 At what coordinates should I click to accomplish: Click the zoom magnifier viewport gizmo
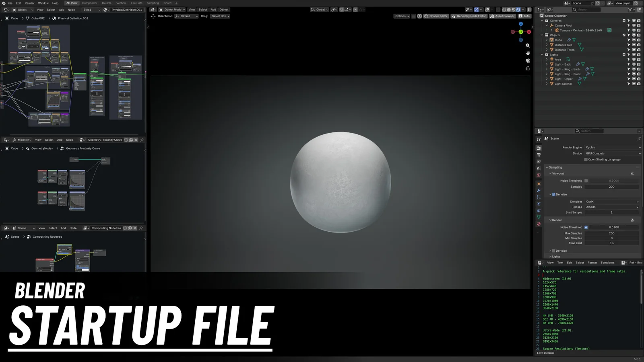click(x=528, y=45)
